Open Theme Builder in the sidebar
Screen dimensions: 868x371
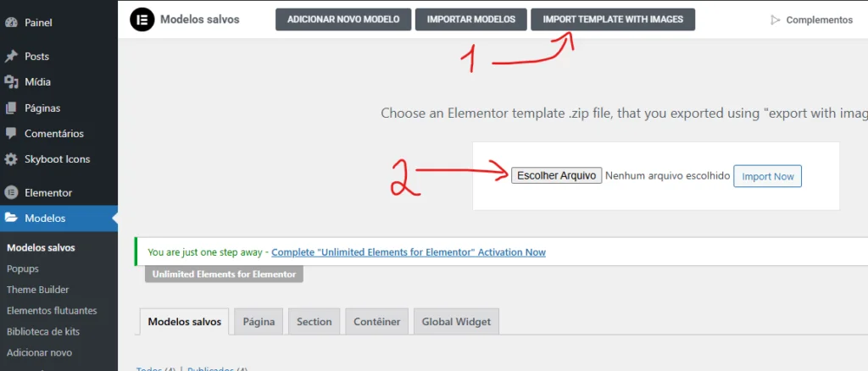click(x=37, y=290)
